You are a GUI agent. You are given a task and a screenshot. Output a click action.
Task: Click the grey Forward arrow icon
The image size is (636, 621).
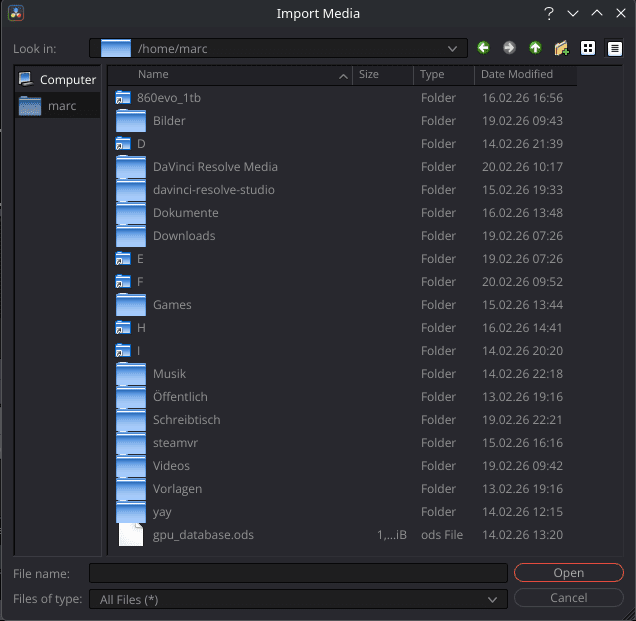509,48
